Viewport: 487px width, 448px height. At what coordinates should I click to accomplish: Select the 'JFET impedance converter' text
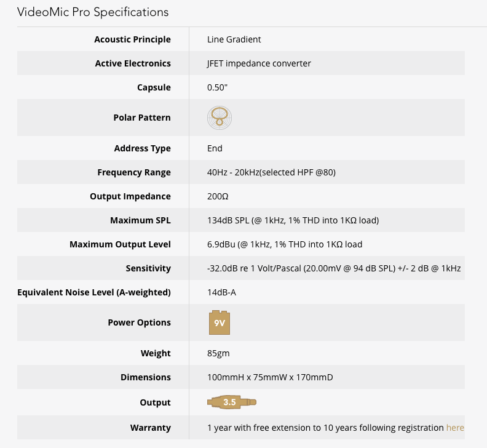[x=259, y=63]
